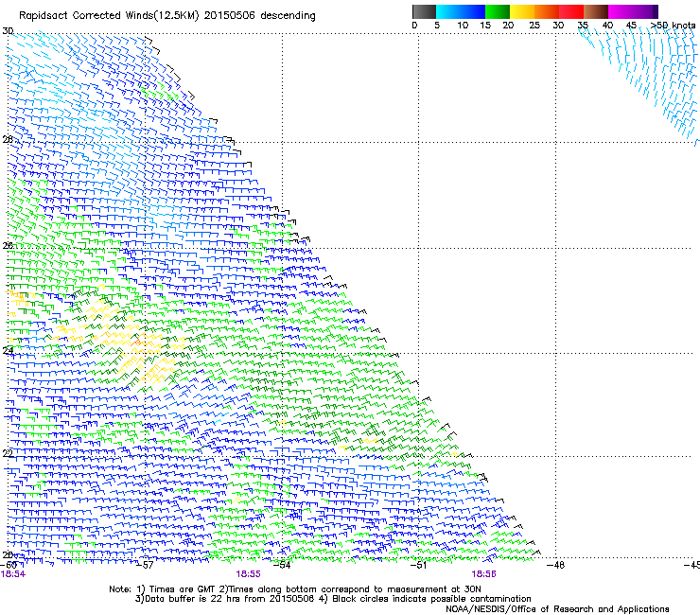The width and height of the screenshot is (700, 615).
Task: Click the '20150506 descending' date text
Action: [x=259, y=16]
